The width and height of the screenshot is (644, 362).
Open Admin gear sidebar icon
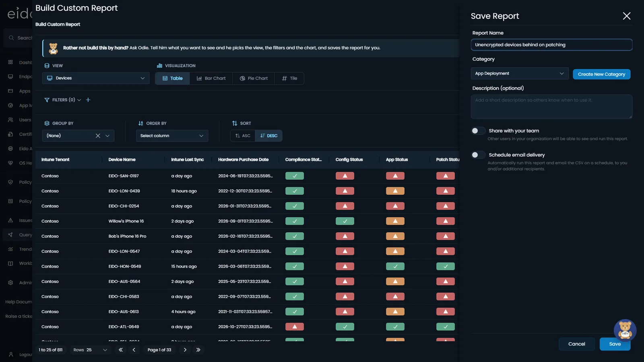tap(10, 283)
